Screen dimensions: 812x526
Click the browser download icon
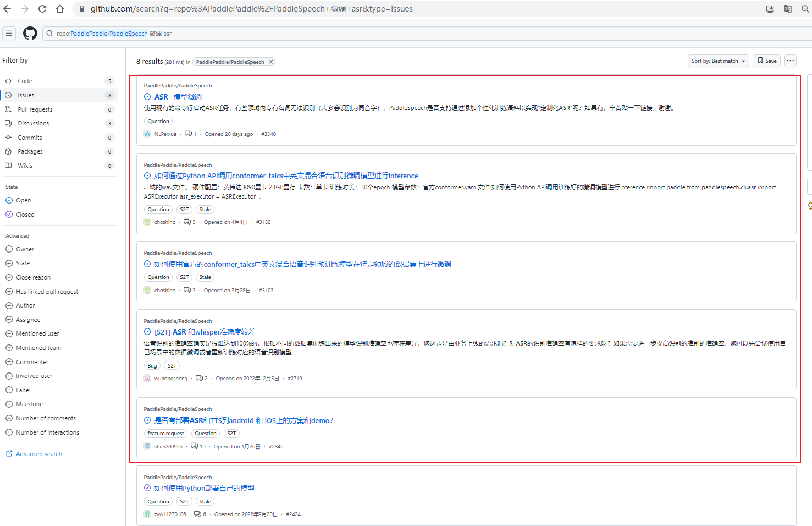click(770, 9)
